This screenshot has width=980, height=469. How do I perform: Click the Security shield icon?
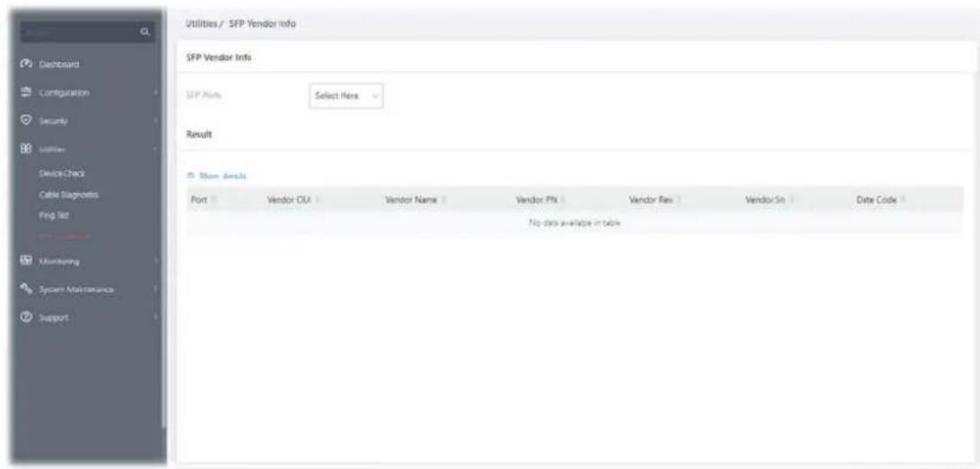(x=27, y=120)
